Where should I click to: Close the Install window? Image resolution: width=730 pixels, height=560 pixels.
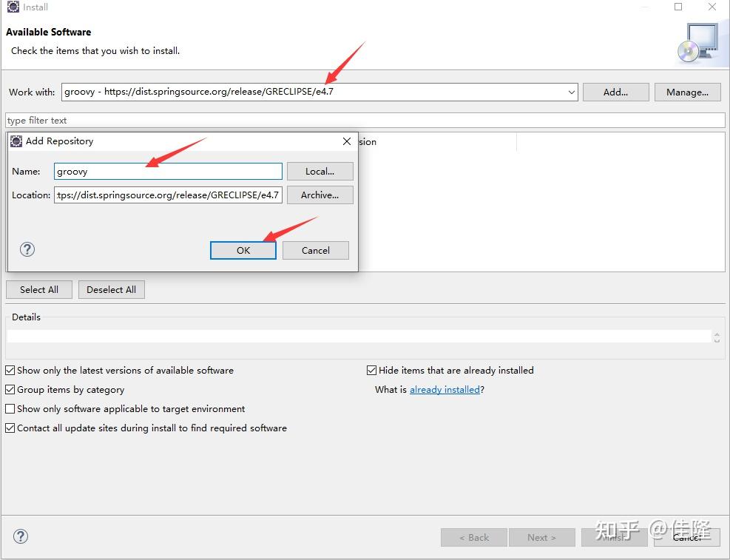click(712, 7)
